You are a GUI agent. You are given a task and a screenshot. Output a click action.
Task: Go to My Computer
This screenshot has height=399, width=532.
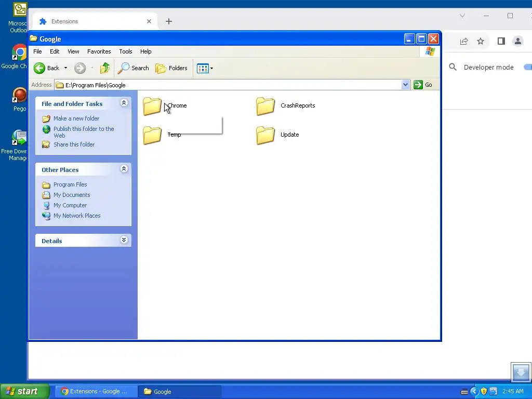70,206
